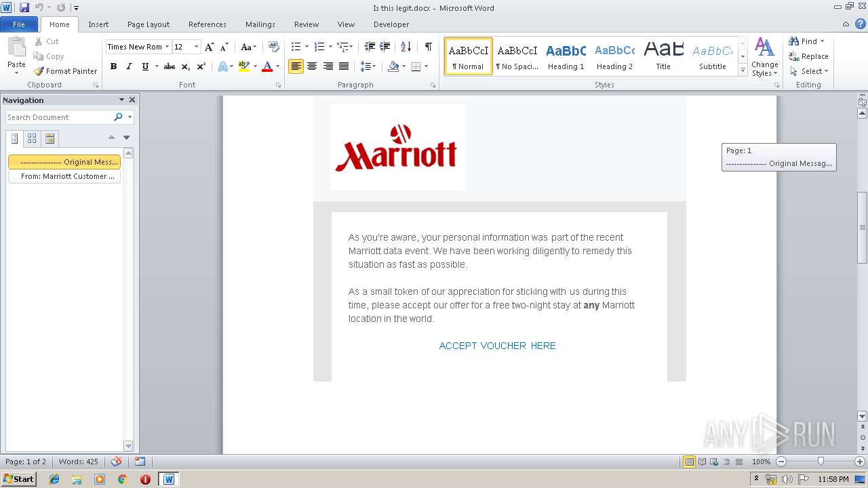The image size is (868, 488).
Task: Expand the Styles gallery
Action: point(743,70)
